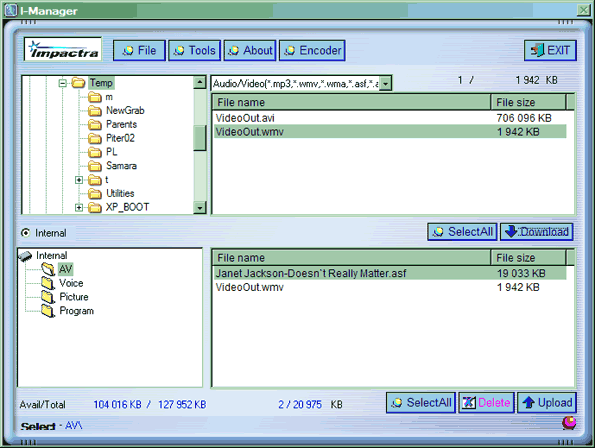Click the Impactra logo
The image size is (595, 448).
pyautogui.click(x=63, y=49)
